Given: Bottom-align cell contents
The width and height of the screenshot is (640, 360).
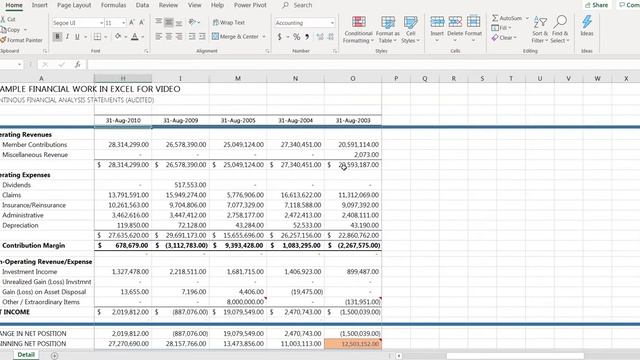Looking at the screenshot, I should pyautogui.click(x=179, y=22).
